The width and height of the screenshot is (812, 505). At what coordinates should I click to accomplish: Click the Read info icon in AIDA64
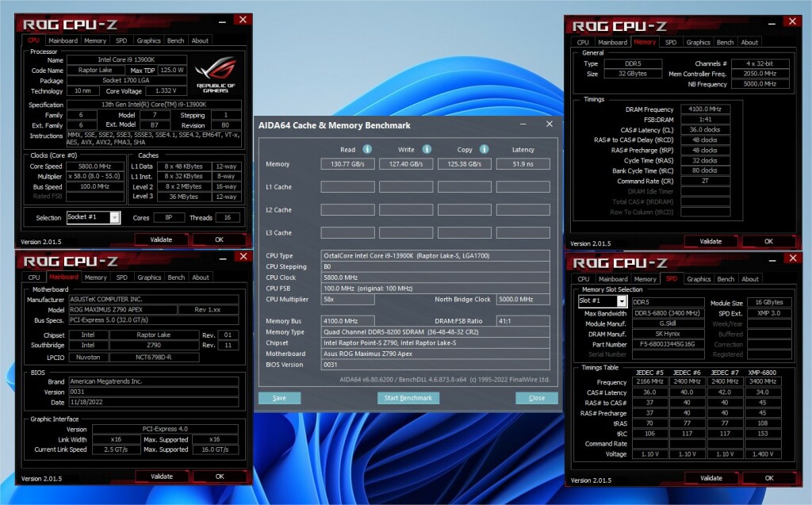click(x=367, y=149)
